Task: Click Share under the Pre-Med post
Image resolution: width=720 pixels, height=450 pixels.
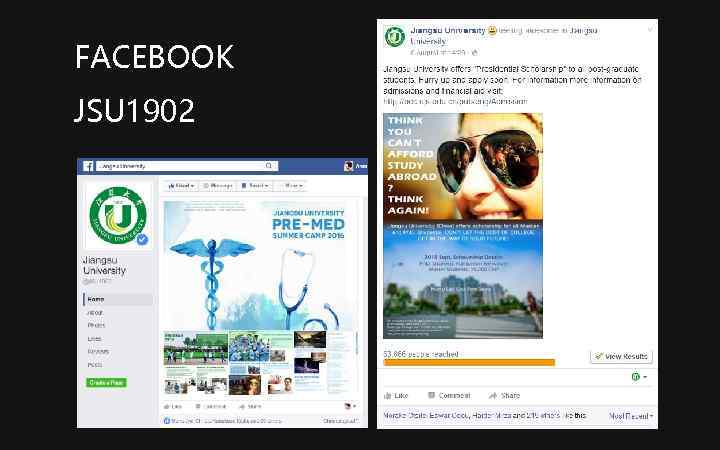Action: point(251,406)
